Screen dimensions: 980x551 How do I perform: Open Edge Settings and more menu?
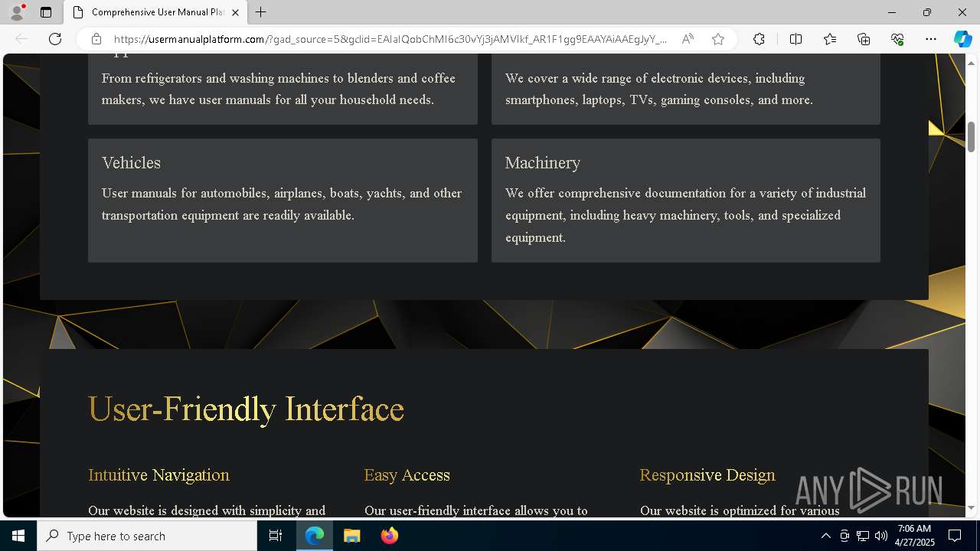pos(931,39)
